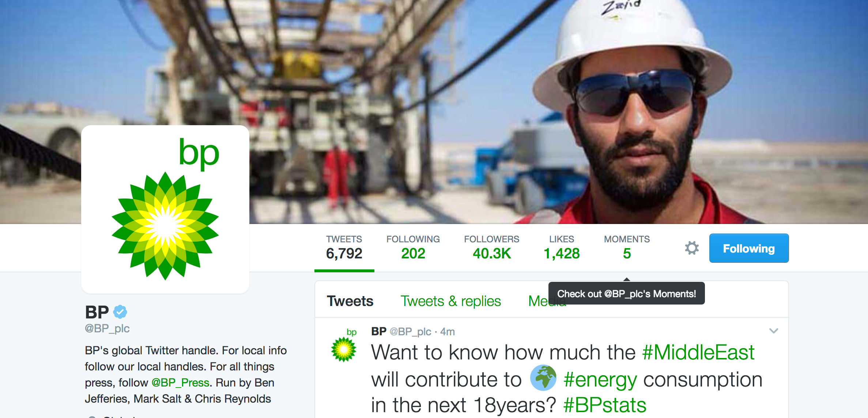Screen dimensions: 868x418
Task: Select the Moments 5 tab
Action: pos(627,248)
